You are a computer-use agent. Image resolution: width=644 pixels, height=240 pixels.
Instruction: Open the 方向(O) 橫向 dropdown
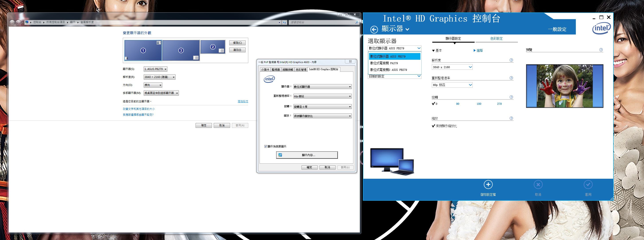(x=153, y=85)
